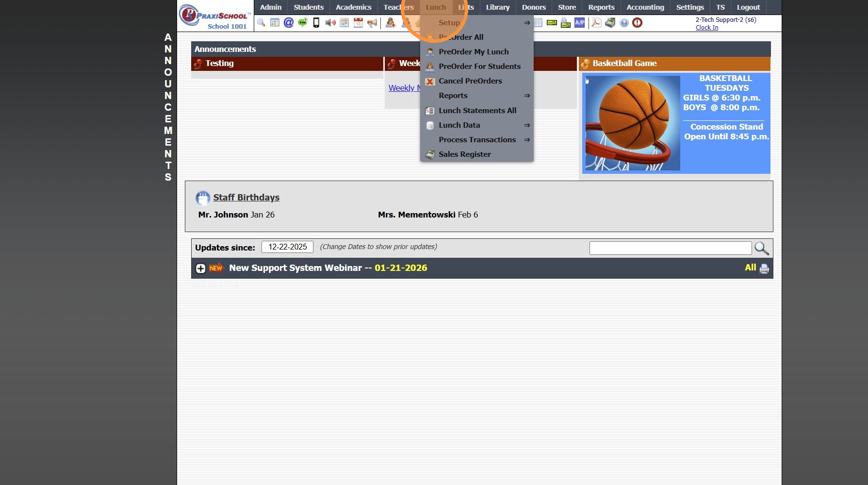Click Logout in the top bar
The width and height of the screenshot is (868, 485).
(748, 7)
